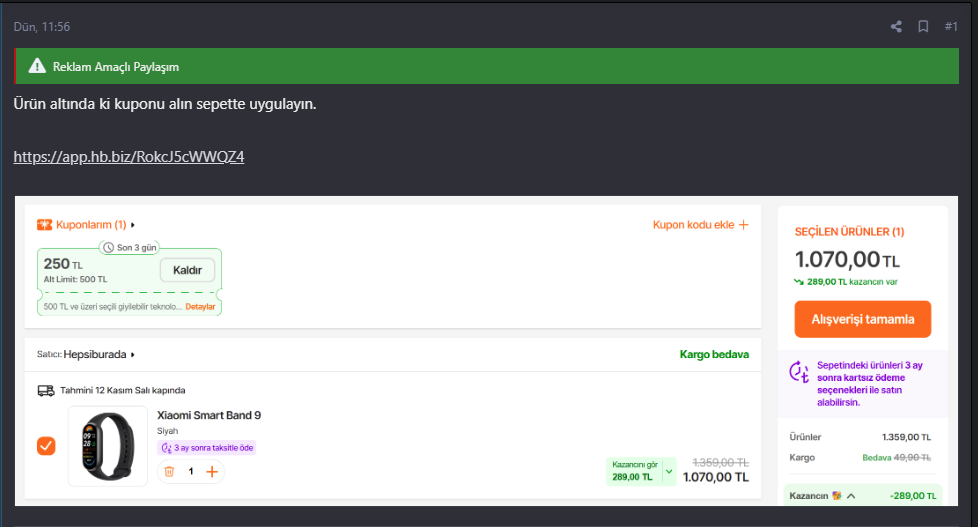This screenshot has height=527, width=978.
Task: Click the warning icon in green banner
Action: pyautogui.click(x=37, y=66)
